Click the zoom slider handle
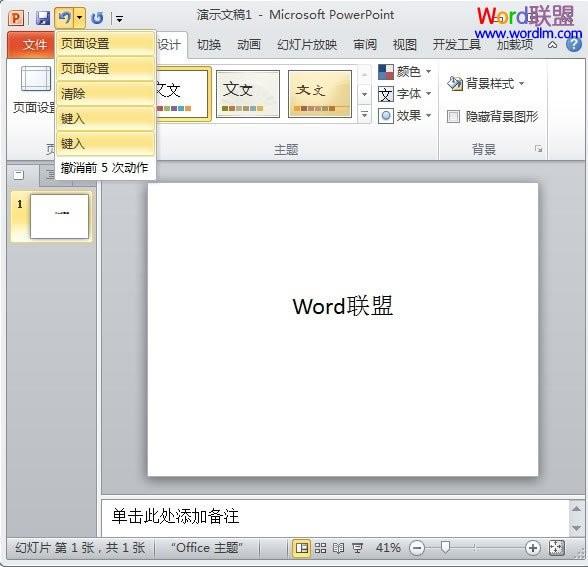Screen dimensions: 588x567 (x=445, y=548)
